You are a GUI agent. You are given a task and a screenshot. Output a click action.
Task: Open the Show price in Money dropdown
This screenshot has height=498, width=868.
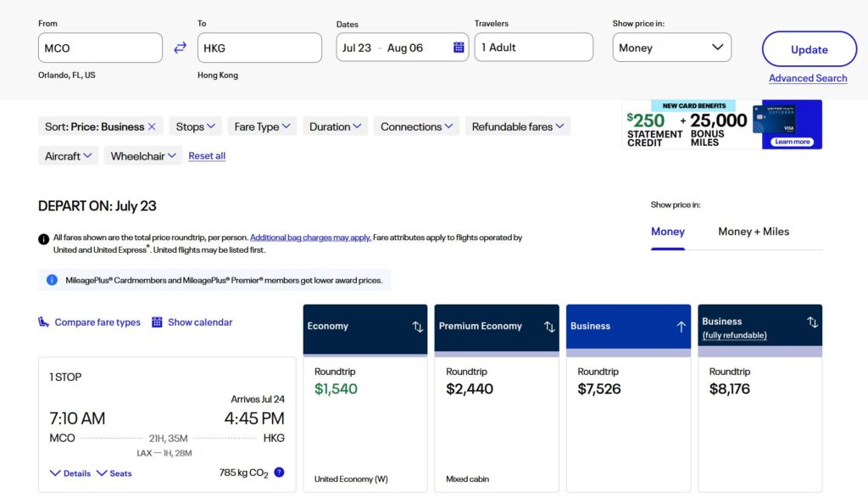tap(671, 48)
